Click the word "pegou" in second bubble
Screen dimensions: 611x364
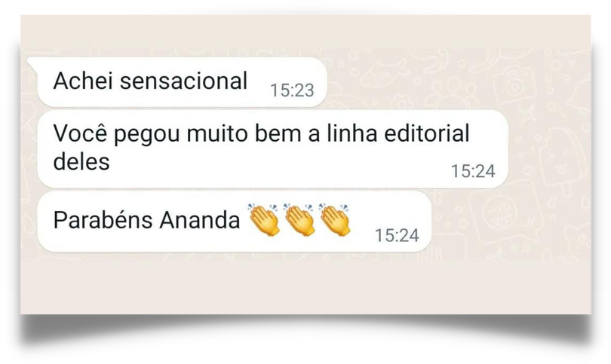[147, 136]
